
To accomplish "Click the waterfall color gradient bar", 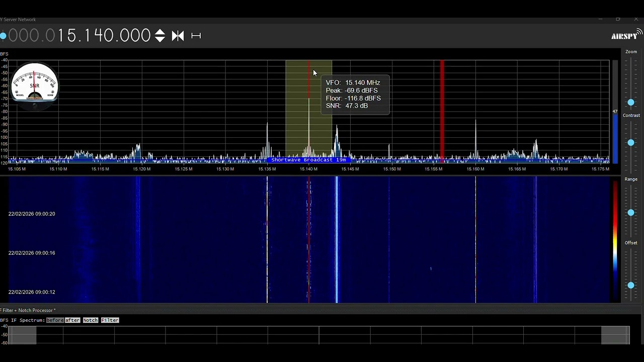I will pyautogui.click(x=615, y=240).
